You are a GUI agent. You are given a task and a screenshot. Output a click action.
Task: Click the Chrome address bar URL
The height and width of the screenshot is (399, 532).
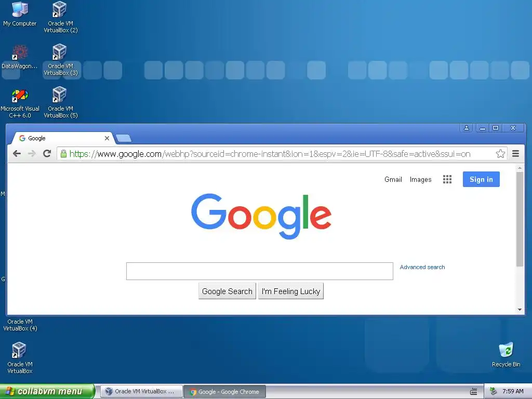270,154
